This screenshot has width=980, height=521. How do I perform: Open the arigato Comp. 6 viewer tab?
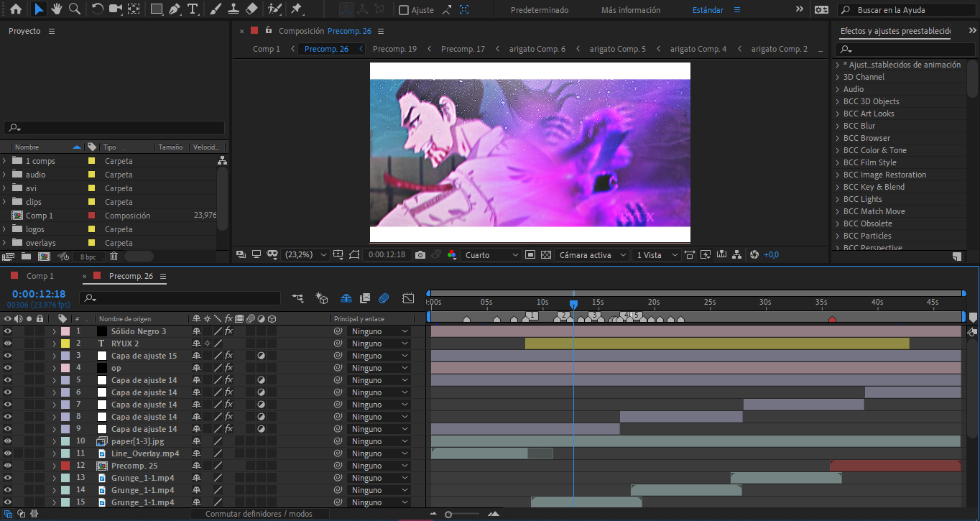click(537, 49)
